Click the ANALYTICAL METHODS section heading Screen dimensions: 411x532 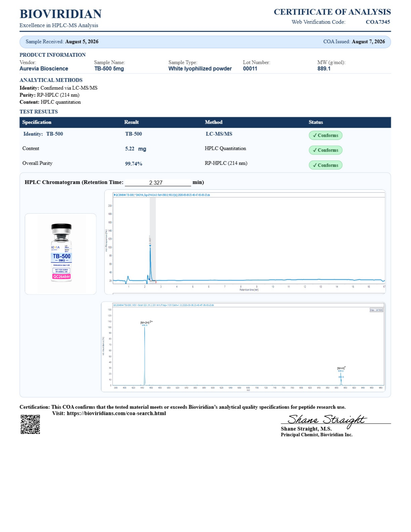(51, 80)
